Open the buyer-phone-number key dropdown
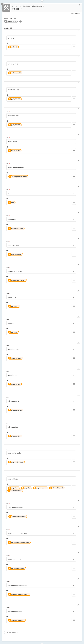Screen dimensions: 84x644 pyautogui.click(x=41, y=168)
